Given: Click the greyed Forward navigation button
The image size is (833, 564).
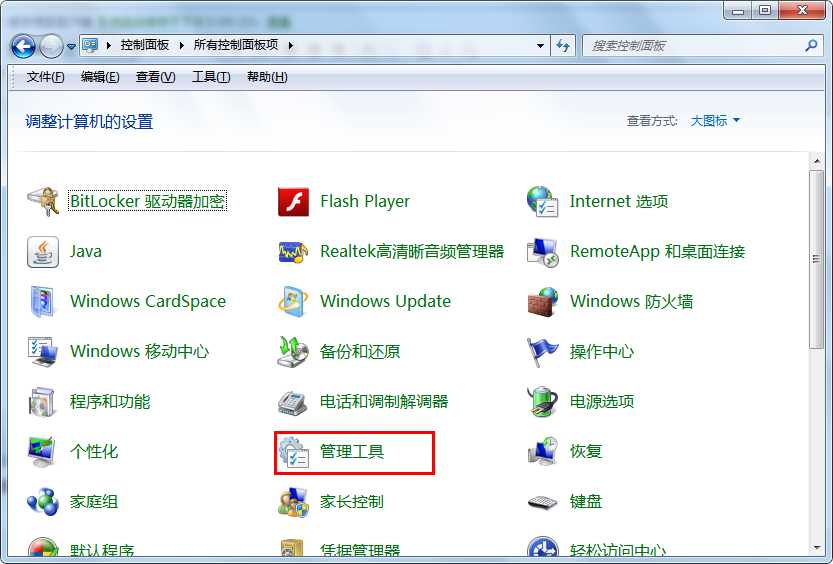Looking at the screenshot, I should (51, 47).
